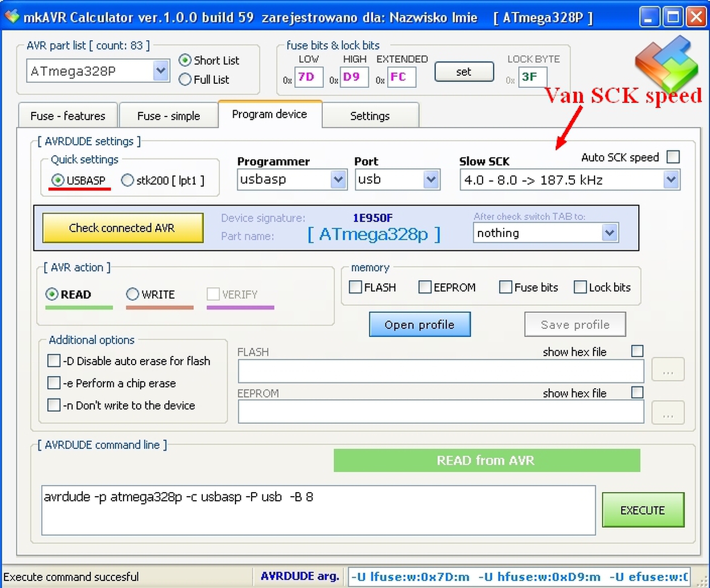Click the EXTENDED fuse byte field FC

(401, 77)
